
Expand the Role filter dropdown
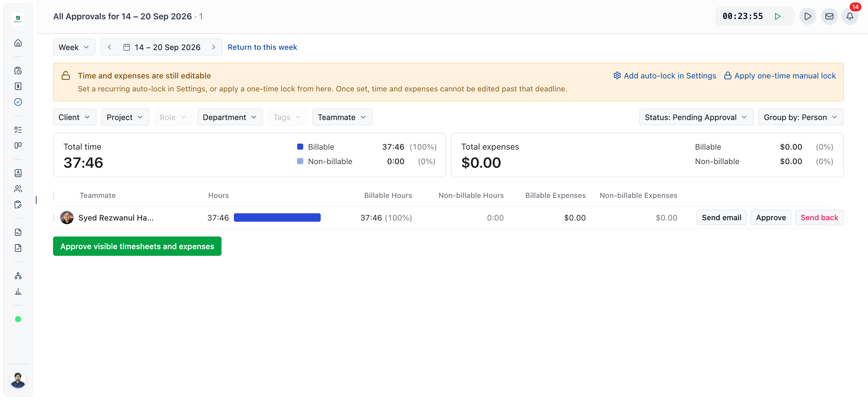(173, 117)
